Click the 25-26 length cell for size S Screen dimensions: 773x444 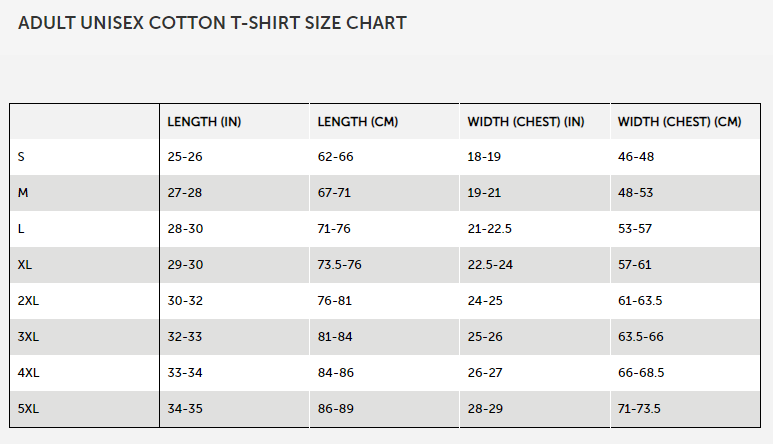point(185,157)
